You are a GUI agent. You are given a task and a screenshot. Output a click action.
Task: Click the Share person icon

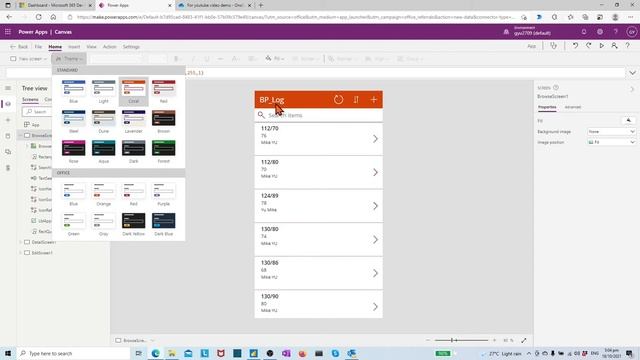tap(614, 46)
